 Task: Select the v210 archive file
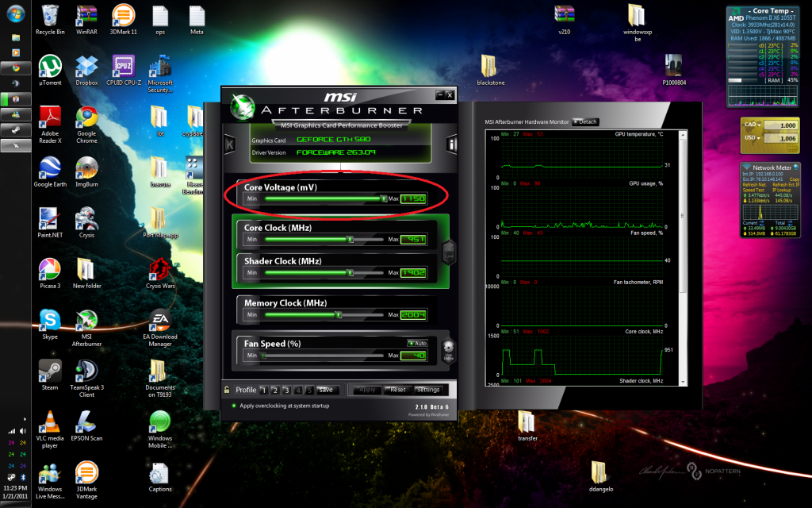pos(564,20)
